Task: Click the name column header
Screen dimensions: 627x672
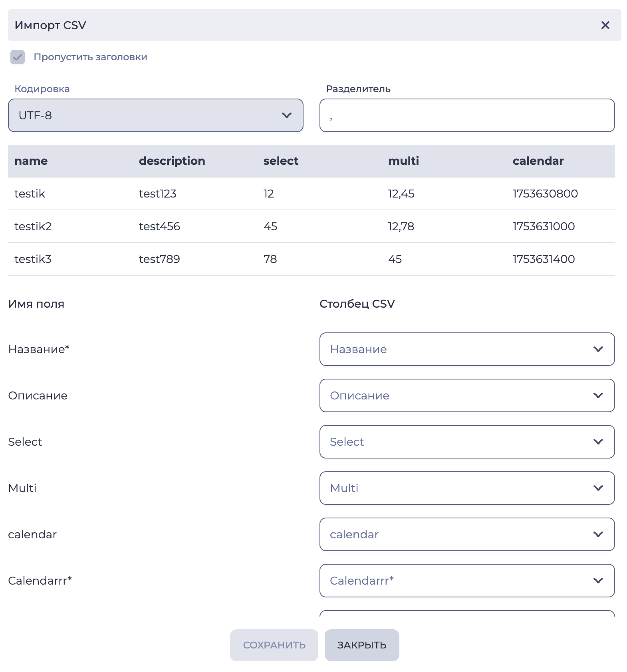Action: tap(31, 161)
